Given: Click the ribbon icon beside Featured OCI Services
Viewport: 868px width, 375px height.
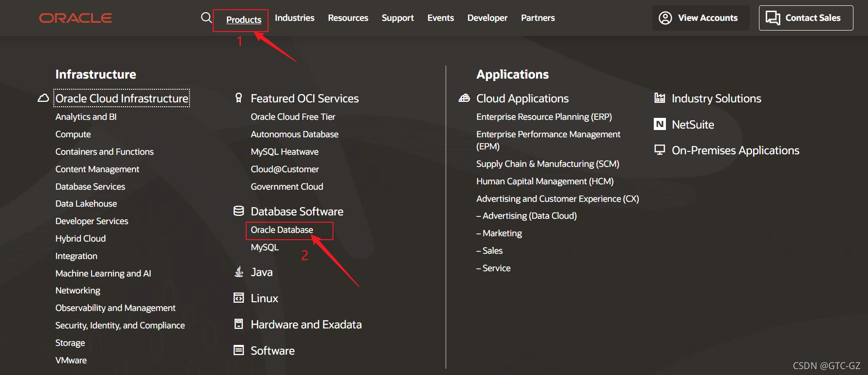Looking at the screenshot, I should (238, 98).
